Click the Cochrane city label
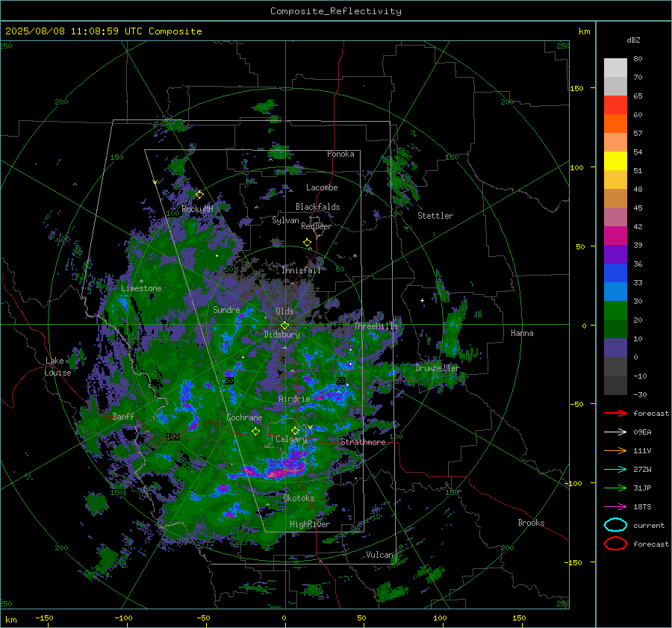Viewport: 672px width, 628px height. click(x=244, y=417)
